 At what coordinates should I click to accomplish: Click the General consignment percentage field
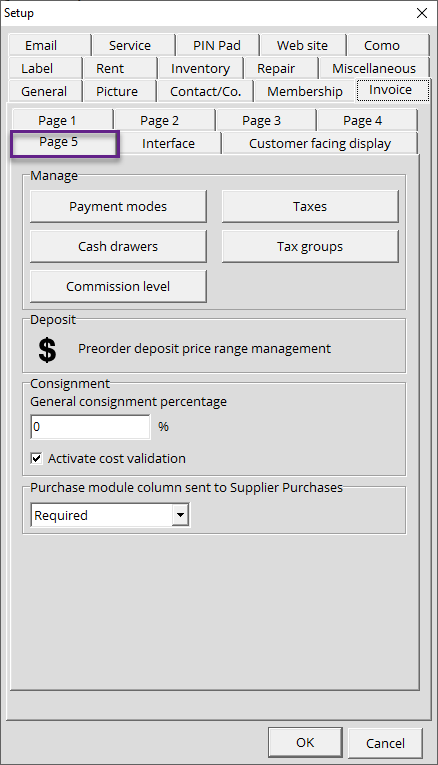[x=90, y=427]
